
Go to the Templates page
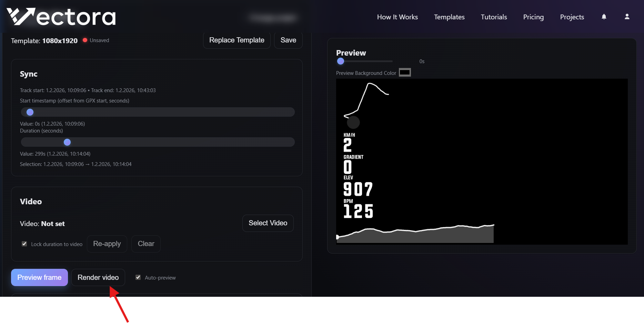click(x=449, y=17)
